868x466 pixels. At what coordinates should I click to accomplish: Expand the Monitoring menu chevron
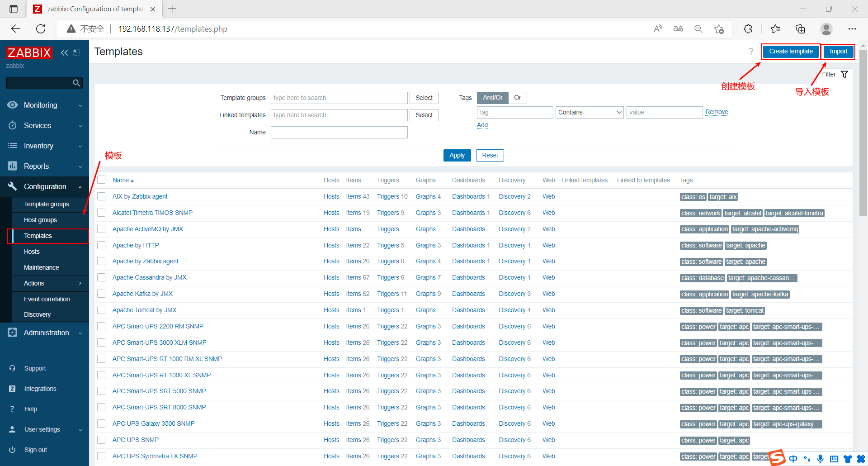(x=80, y=105)
